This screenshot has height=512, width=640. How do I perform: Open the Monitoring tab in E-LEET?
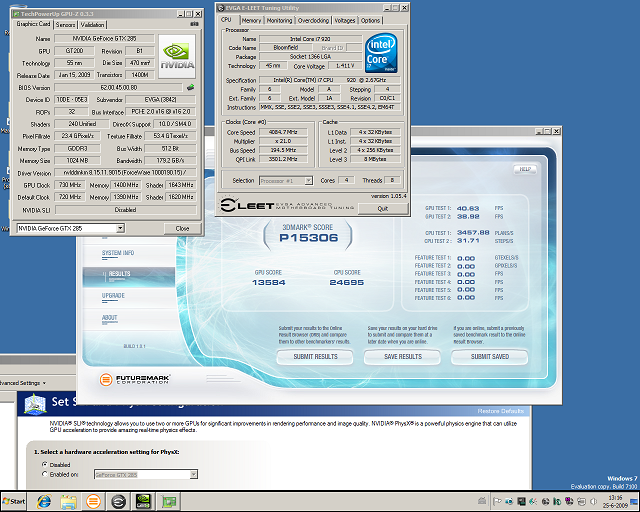point(279,20)
